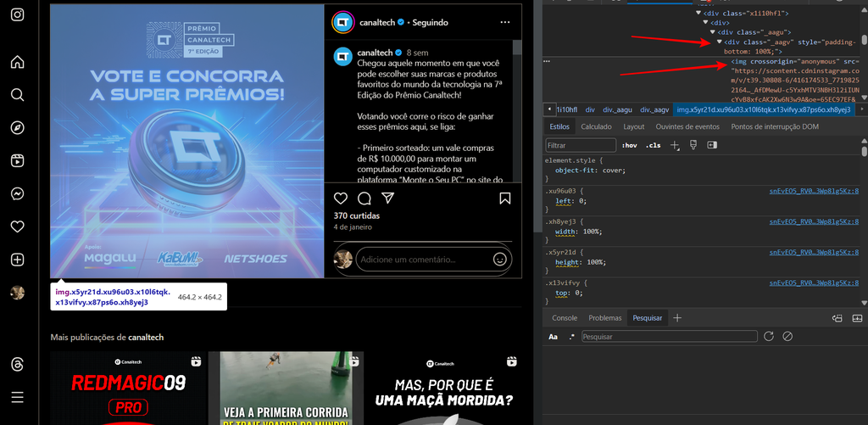The width and height of the screenshot is (868, 425).
Task: Toggle case-sensitive Aa search option
Action: pyautogui.click(x=554, y=337)
